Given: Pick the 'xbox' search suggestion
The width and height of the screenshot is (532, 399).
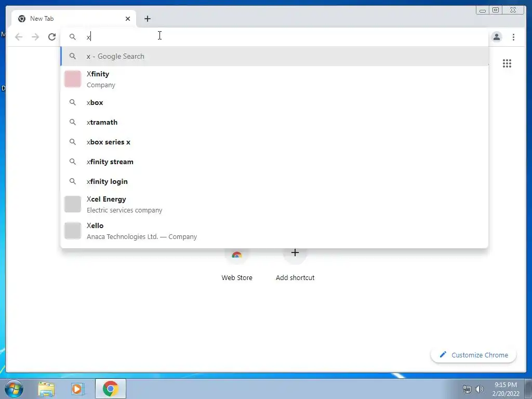Looking at the screenshot, I should coord(274,102).
